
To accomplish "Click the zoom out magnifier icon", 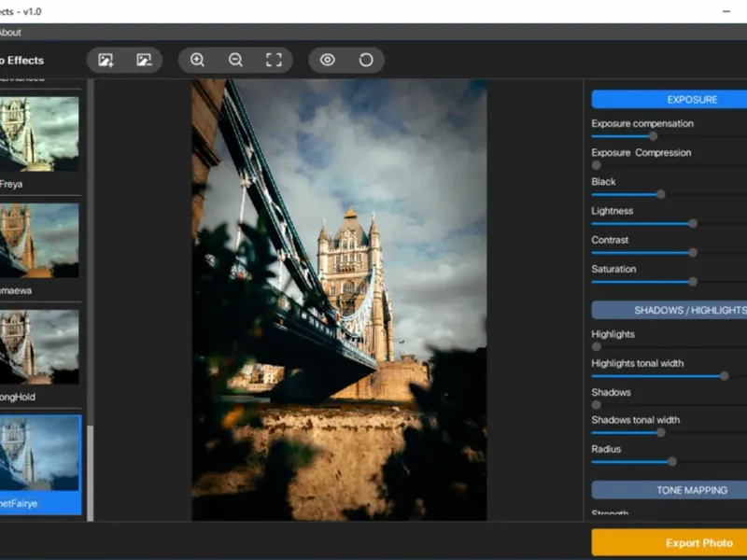I will 235,60.
